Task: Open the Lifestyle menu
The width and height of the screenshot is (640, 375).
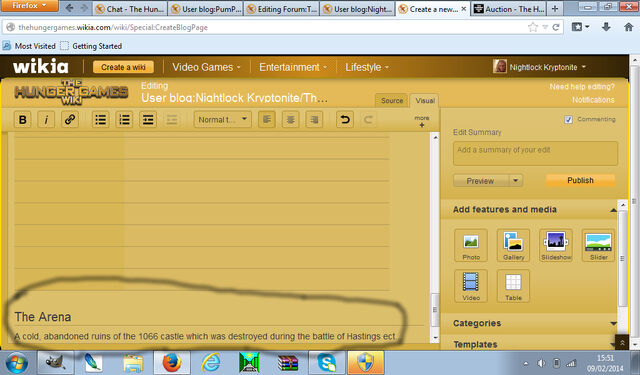Action: [367, 67]
